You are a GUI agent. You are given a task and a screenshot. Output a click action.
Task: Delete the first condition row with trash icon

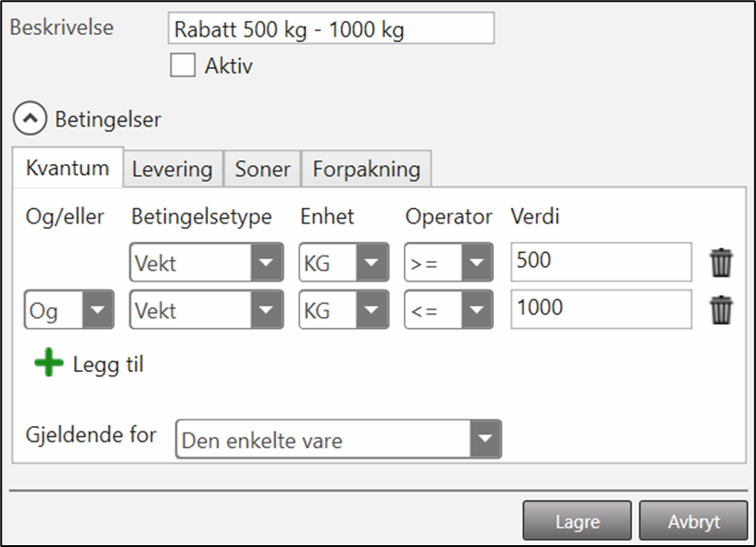(722, 263)
